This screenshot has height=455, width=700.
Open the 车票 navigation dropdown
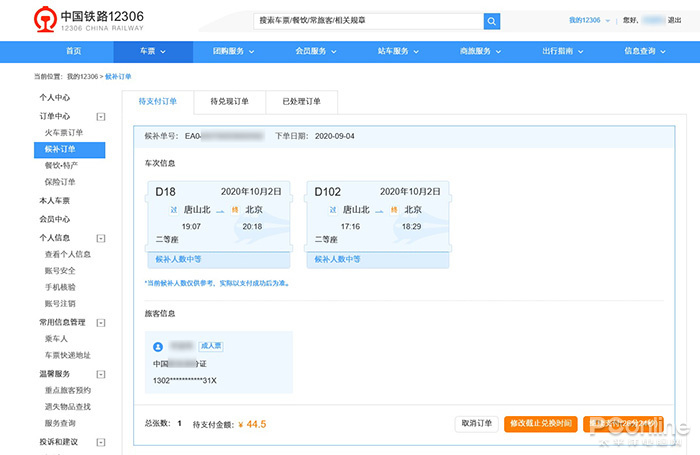(152, 52)
